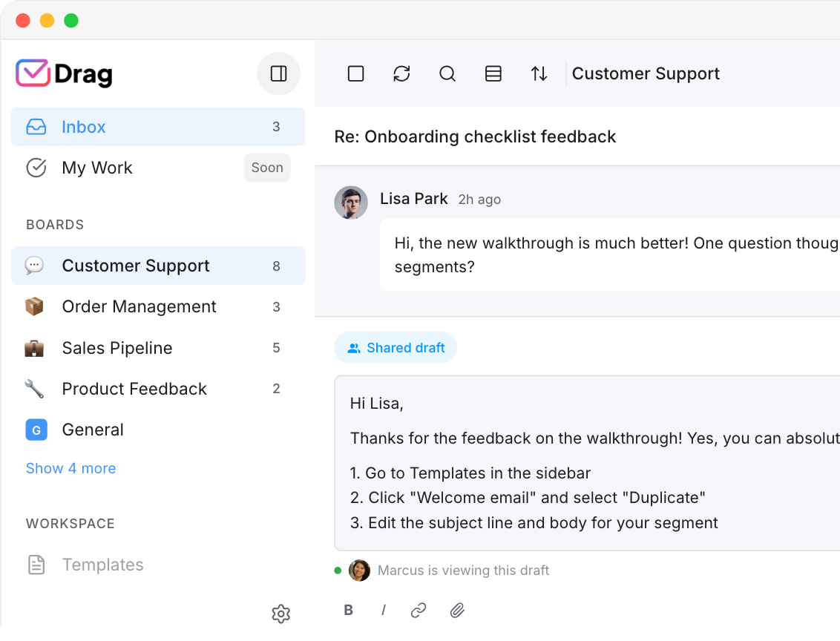The width and height of the screenshot is (840, 641).
Task: Refresh the board with the sync icon
Action: [401, 73]
